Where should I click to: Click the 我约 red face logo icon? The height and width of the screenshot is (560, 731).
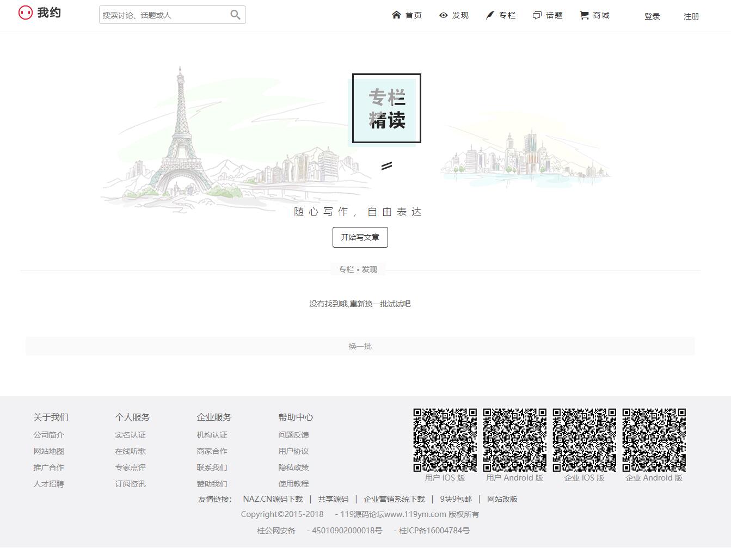[26, 12]
